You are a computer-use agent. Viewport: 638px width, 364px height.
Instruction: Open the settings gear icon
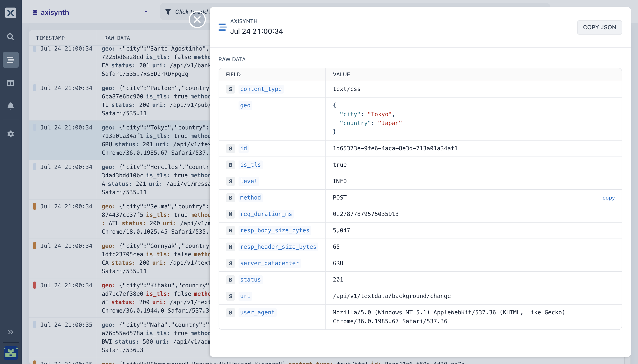10,134
